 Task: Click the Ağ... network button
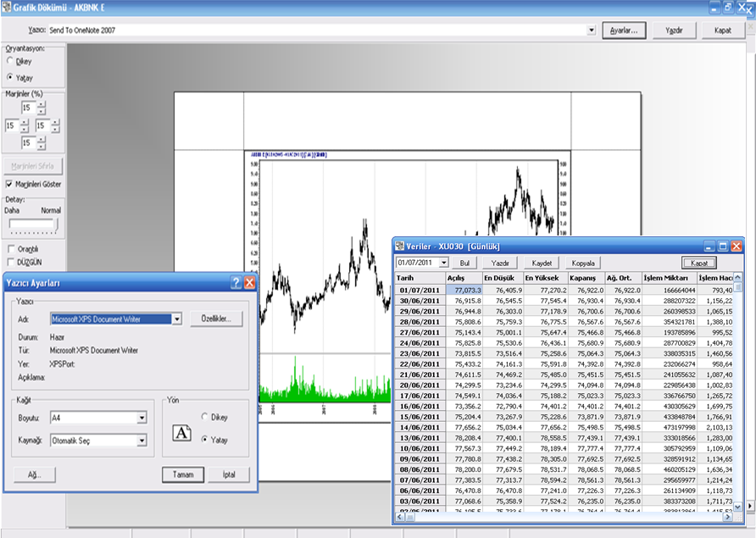point(34,474)
